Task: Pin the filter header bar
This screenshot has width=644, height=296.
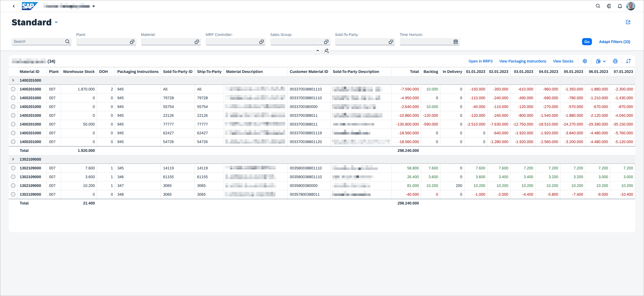Action: [x=327, y=51]
